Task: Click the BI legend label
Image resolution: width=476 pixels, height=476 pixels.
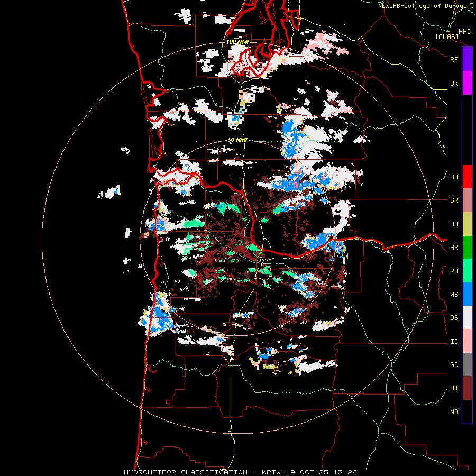Action: click(x=454, y=388)
